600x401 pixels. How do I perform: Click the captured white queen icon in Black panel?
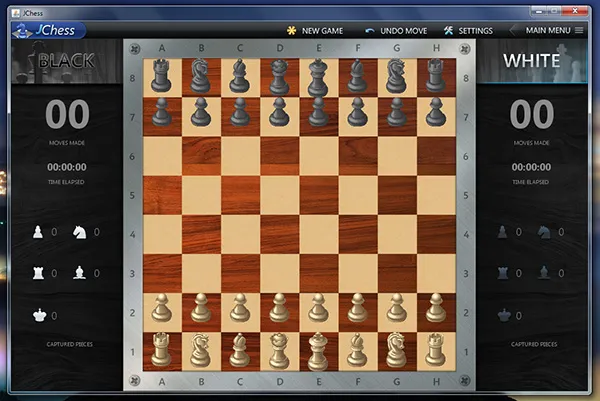tap(39, 314)
